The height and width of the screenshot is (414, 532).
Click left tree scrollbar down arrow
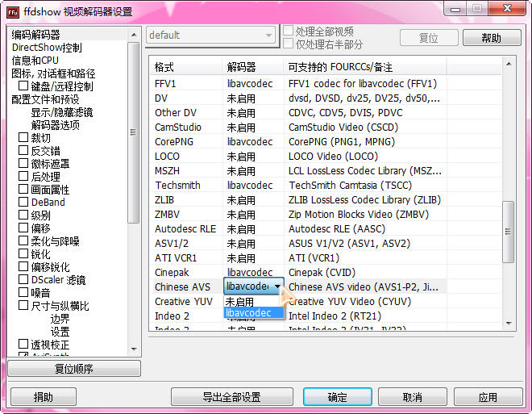tap(134, 349)
